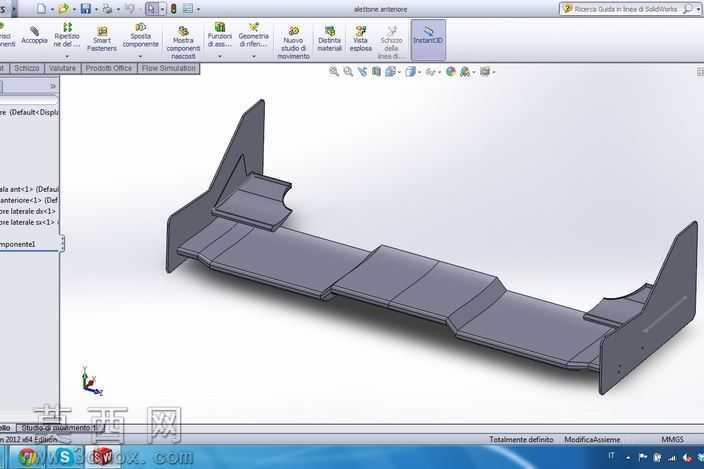Viewport: 704px width, 469px height.
Task: Activate the Select cursor tool
Action: (152, 9)
